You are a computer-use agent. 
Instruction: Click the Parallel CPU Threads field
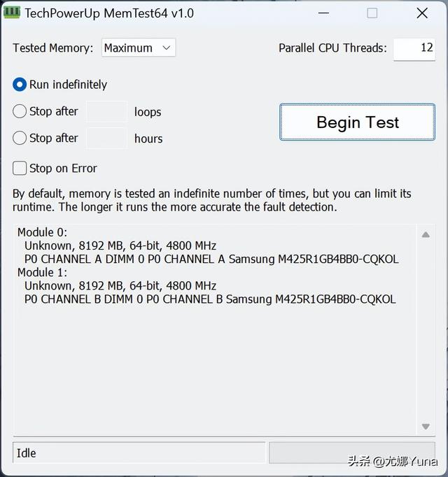pos(414,48)
